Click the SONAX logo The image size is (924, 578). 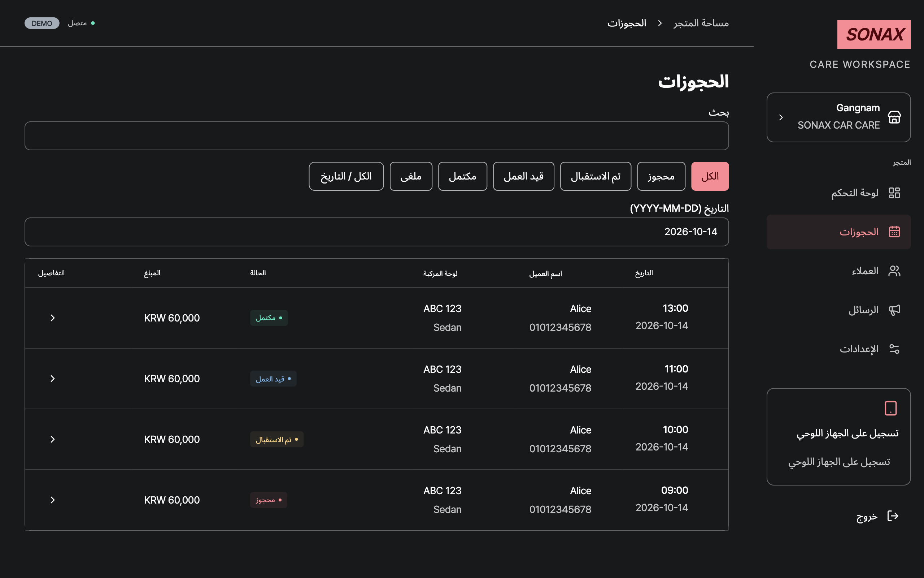(x=873, y=34)
